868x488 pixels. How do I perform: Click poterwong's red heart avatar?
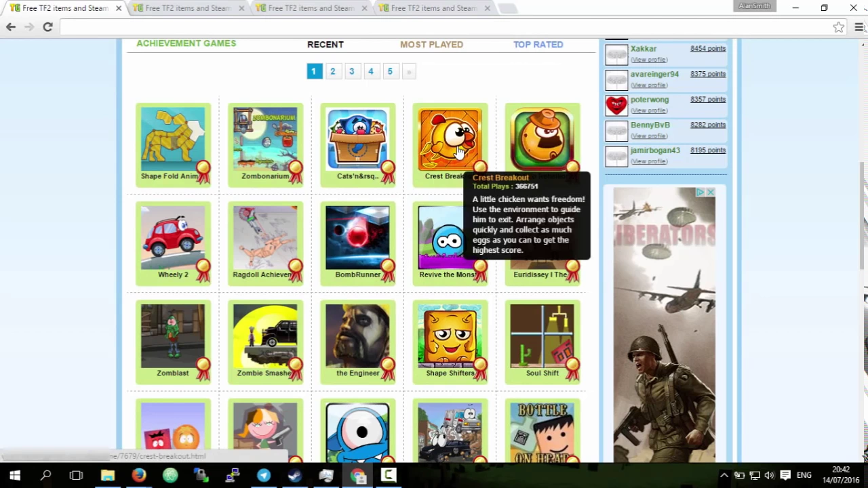click(616, 105)
